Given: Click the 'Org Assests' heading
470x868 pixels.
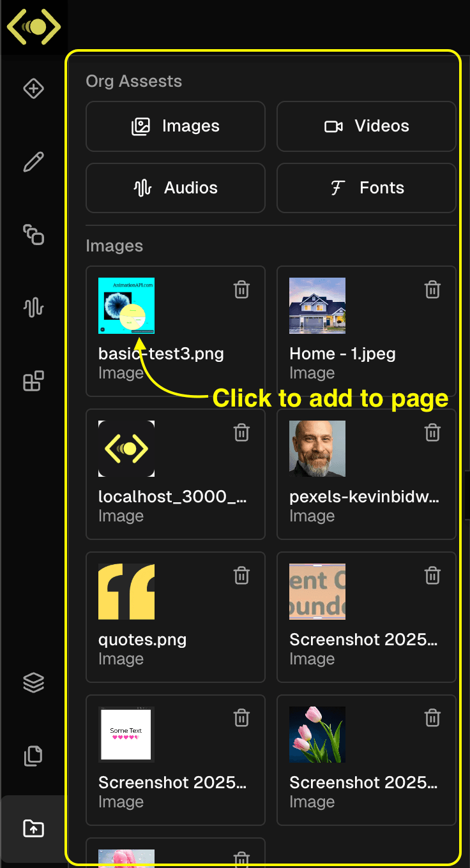Looking at the screenshot, I should pos(134,81).
